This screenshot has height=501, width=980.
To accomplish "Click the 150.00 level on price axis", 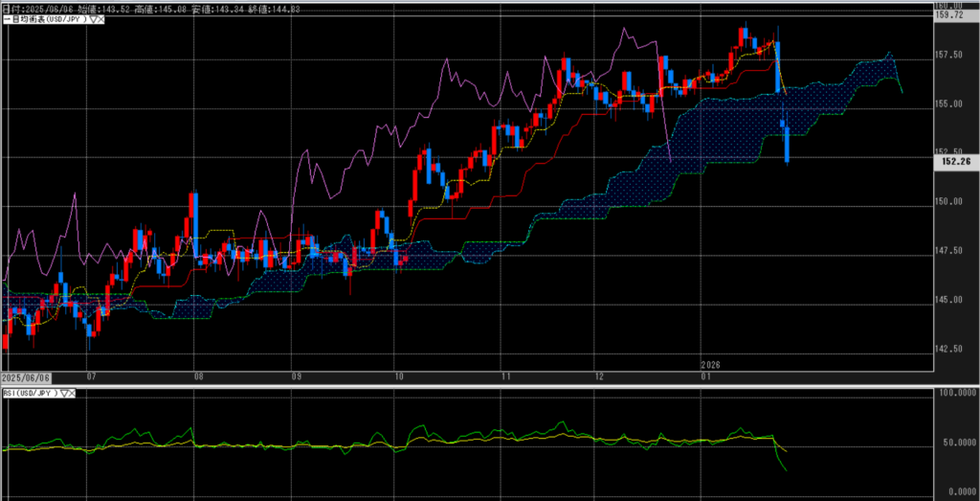I will [x=948, y=202].
